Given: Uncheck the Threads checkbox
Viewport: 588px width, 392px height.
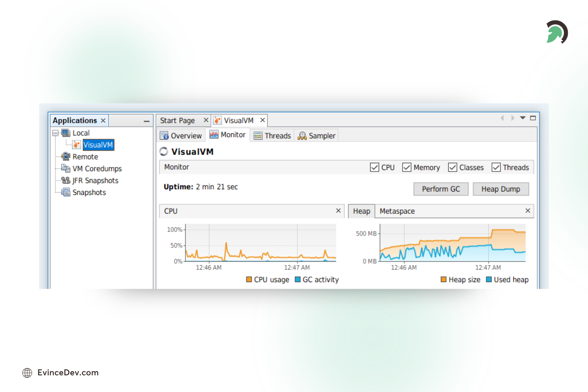Looking at the screenshot, I should click(x=496, y=167).
